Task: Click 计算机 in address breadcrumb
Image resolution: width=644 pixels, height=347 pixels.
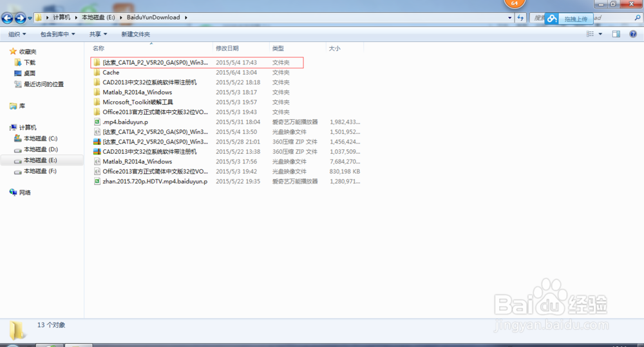Action: coord(62,17)
